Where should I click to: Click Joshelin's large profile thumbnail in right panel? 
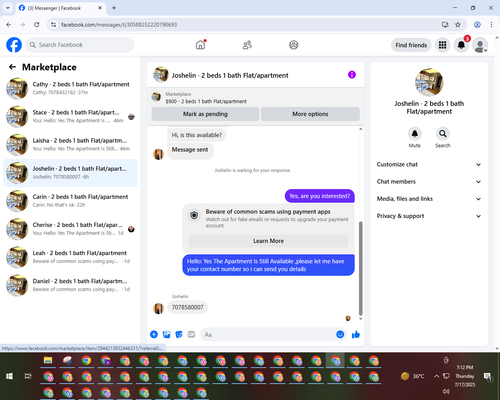click(x=429, y=82)
